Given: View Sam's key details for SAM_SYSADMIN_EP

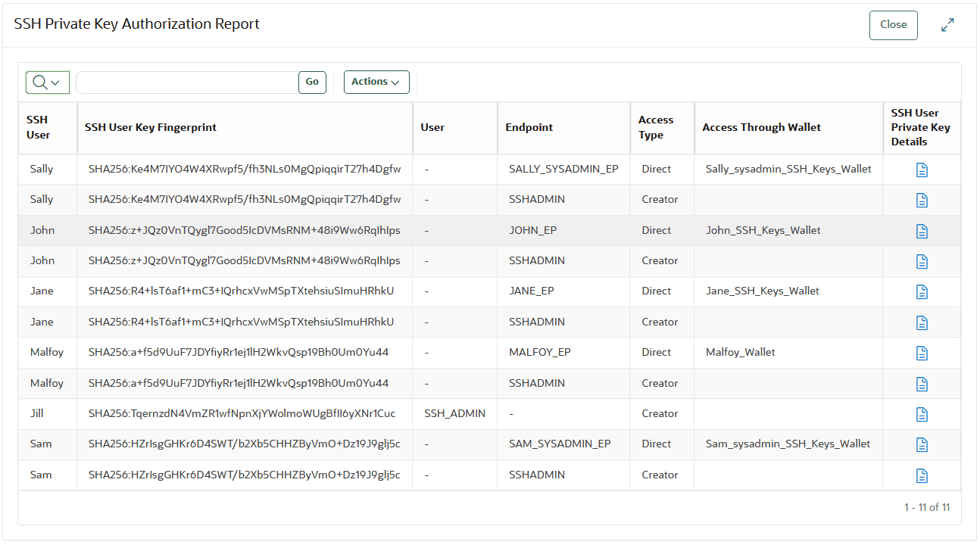Looking at the screenshot, I should tap(922, 444).
